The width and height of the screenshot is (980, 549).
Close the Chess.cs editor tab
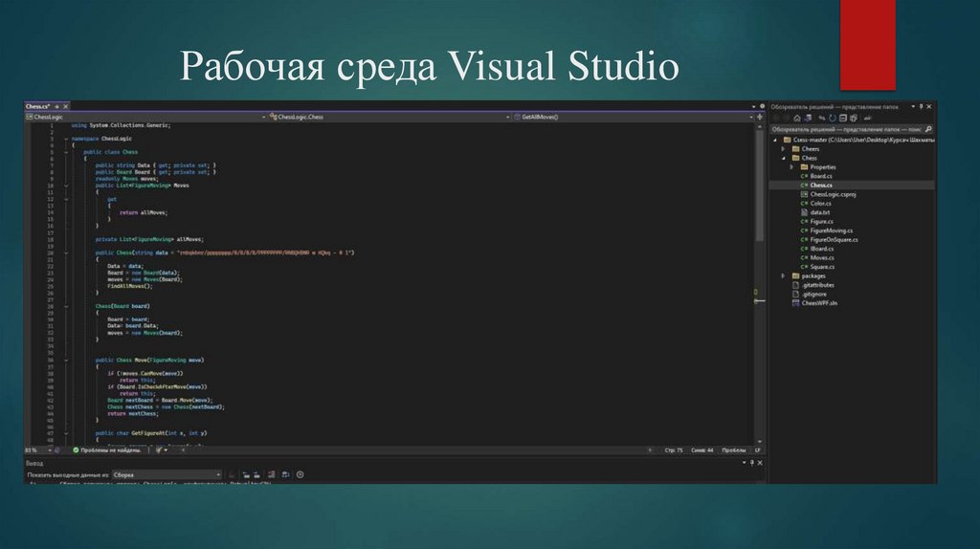[66, 107]
